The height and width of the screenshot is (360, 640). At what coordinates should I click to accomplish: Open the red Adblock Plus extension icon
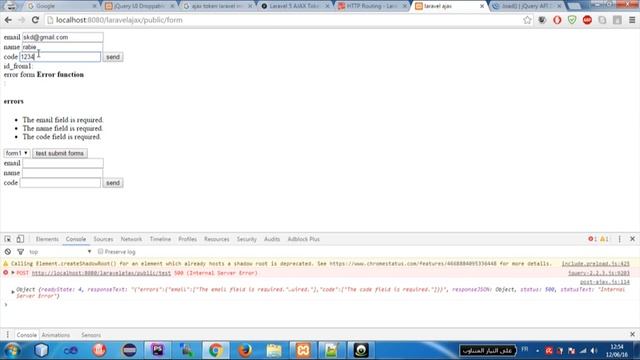(587, 20)
